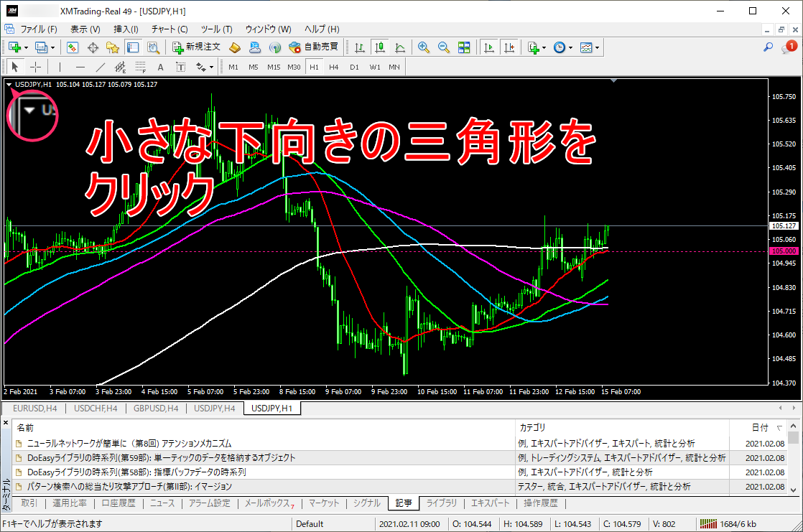Click the small triangle beside USDJPY,H1
This screenshot has height=532, width=803.
point(9,85)
